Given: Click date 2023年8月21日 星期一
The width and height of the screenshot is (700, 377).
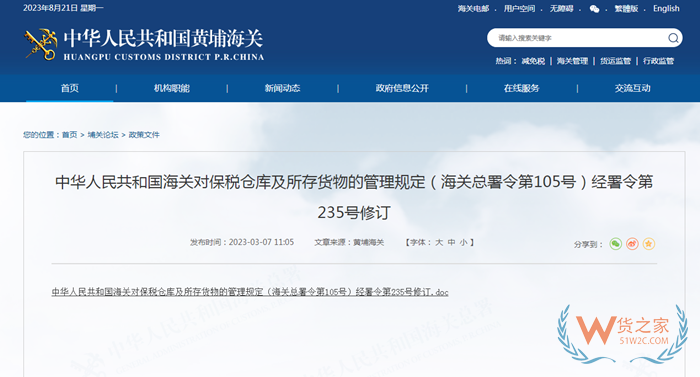Looking at the screenshot, I should 63,8.
